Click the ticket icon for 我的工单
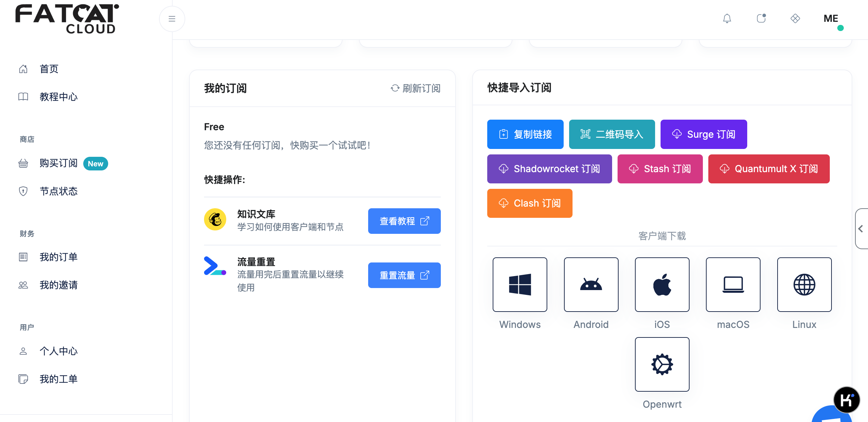 click(x=23, y=379)
